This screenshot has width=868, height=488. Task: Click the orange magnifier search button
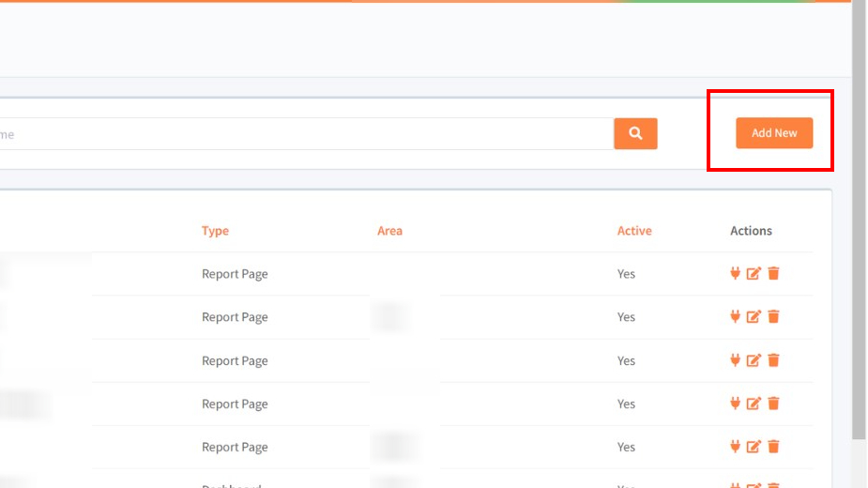[635, 133]
